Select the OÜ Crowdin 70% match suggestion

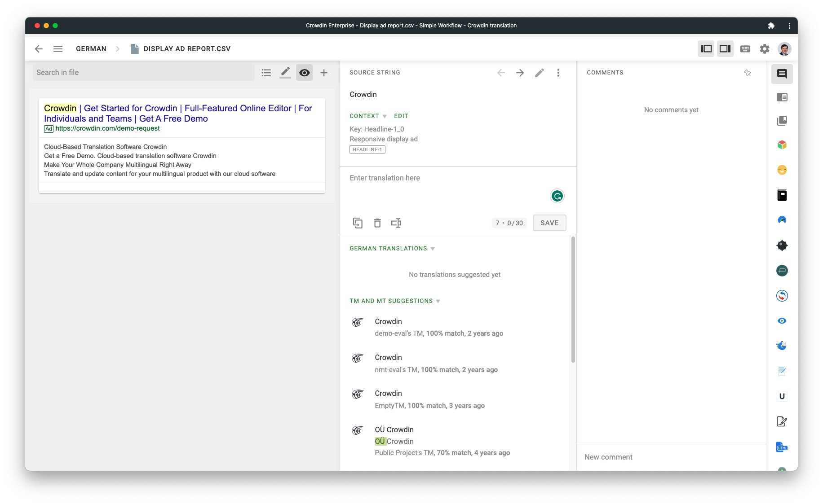455,441
